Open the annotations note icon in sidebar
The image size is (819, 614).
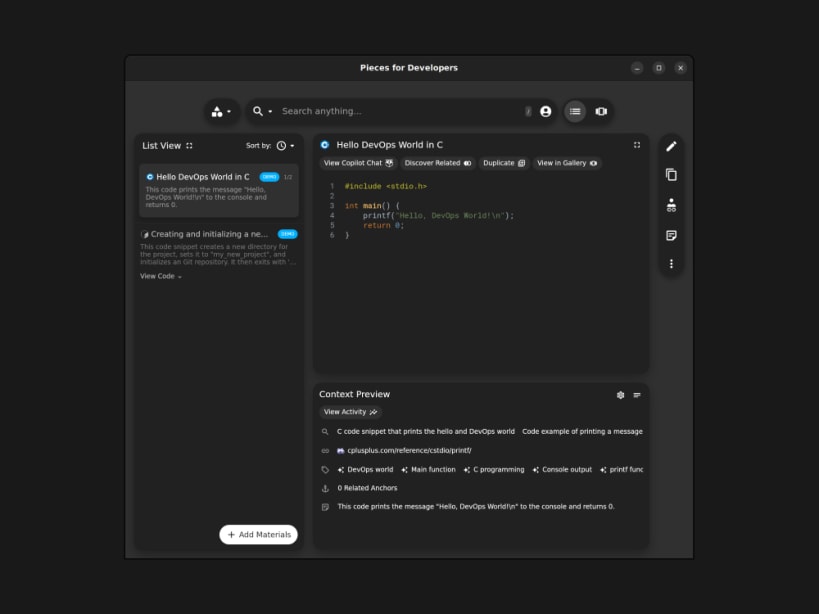point(671,235)
